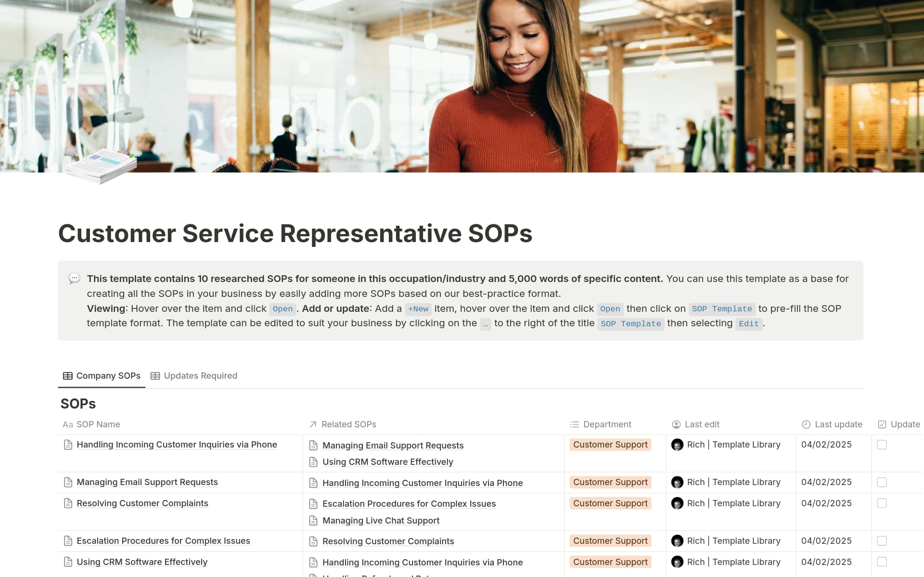Click the arrow icon beside Related SOPs header
This screenshot has width=924, height=577.
[312, 424]
